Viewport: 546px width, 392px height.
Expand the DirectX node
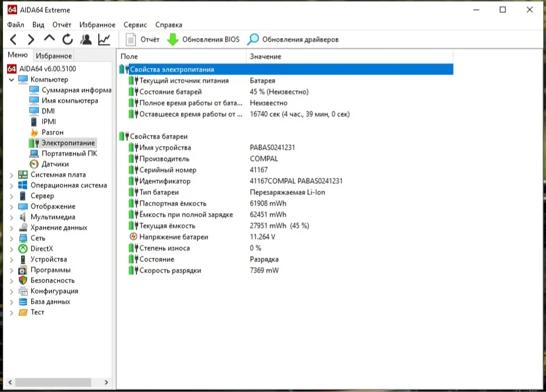click(x=11, y=249)
